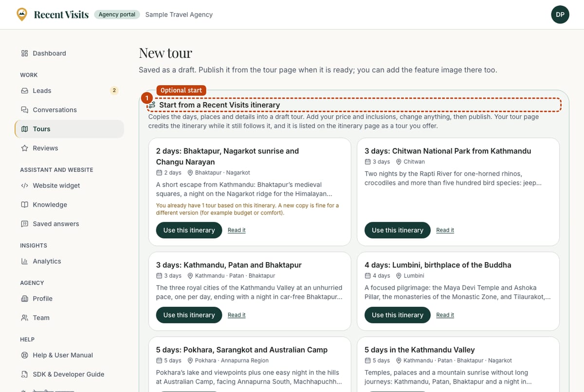Open the DP user avatar menu

pos(560,15)
